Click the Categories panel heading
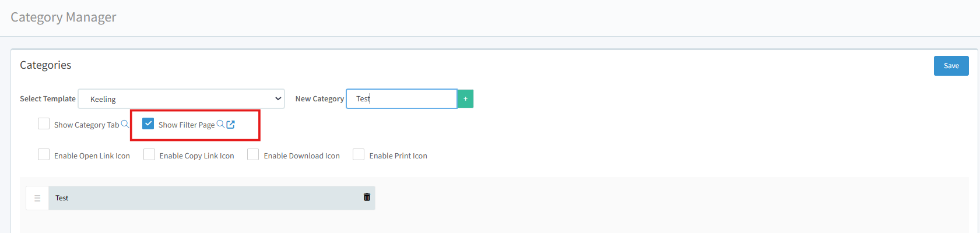 pyautogui.click(x=45, y=65)
